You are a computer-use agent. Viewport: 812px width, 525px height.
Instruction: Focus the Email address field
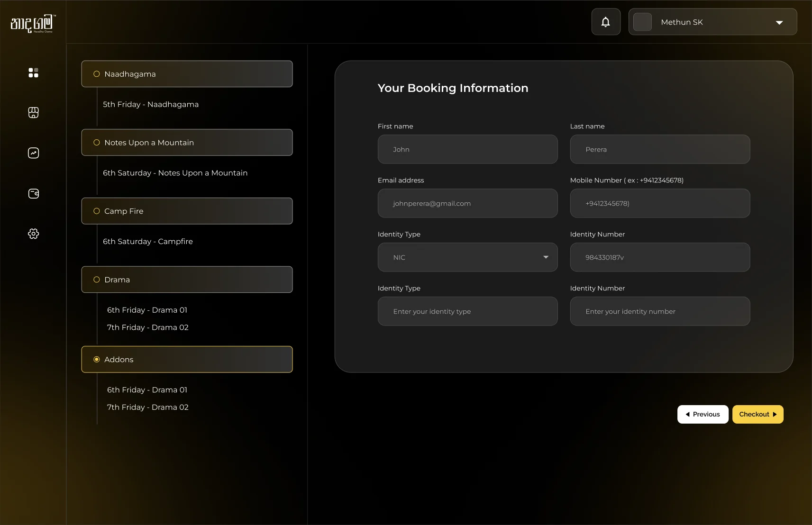click(x=467, y=203)
